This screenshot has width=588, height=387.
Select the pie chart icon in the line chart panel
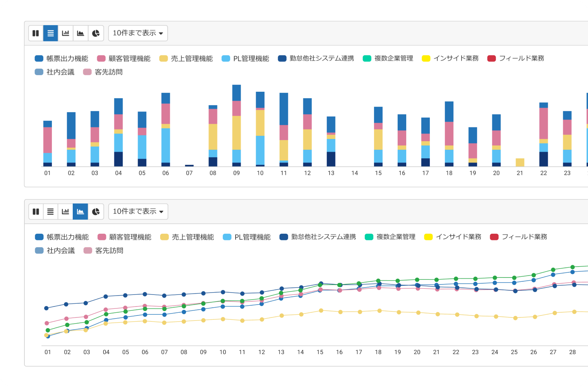pyautogui.click(x=96, y=212)
